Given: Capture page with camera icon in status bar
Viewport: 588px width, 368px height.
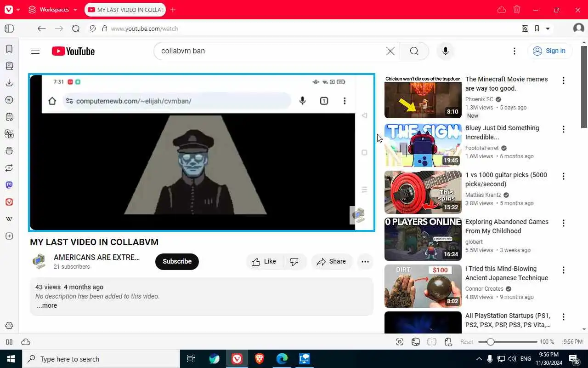Looking at the screenshot, I should [400, 342].
